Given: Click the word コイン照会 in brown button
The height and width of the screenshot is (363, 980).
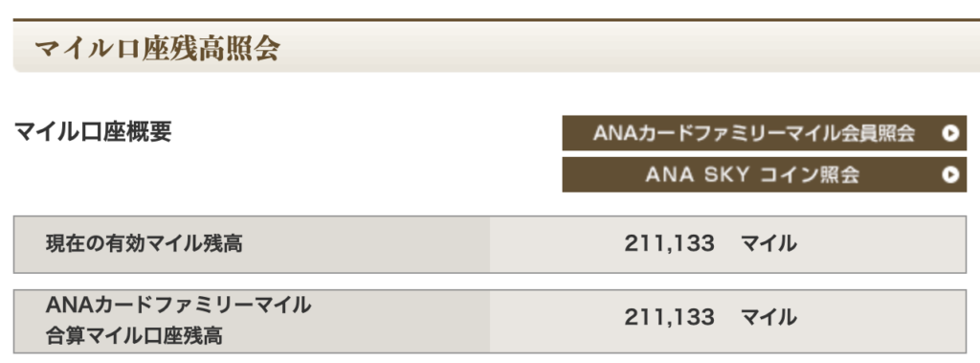Looking at the screenshot, I should [810, 174].
